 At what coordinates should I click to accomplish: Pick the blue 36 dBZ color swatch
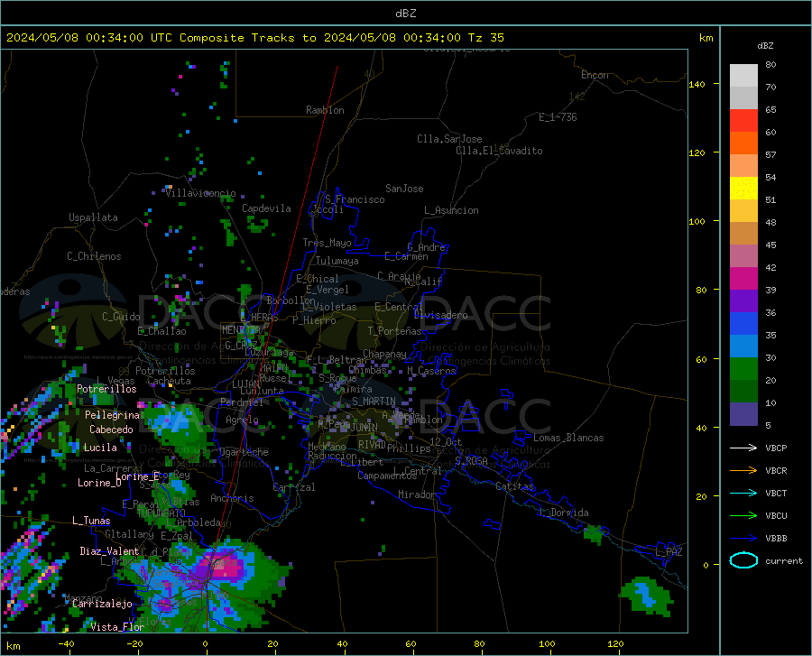tap(743, 324)
